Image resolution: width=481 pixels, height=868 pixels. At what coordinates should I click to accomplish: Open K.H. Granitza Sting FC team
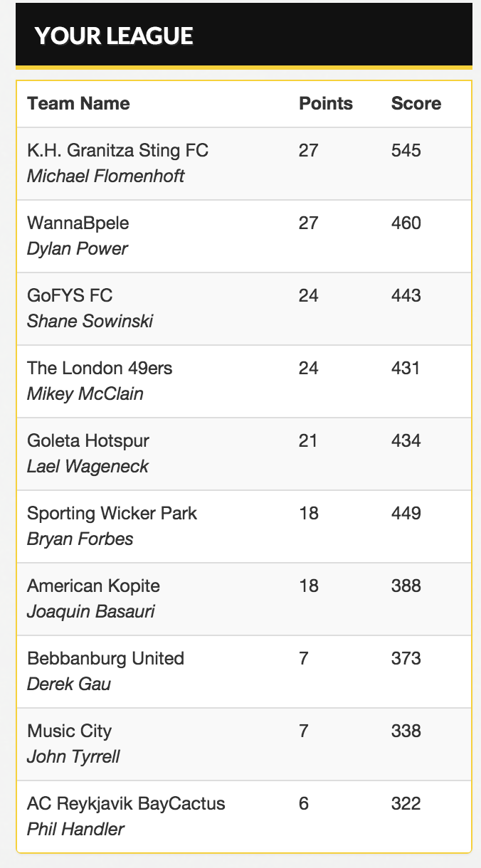point(117,151)
